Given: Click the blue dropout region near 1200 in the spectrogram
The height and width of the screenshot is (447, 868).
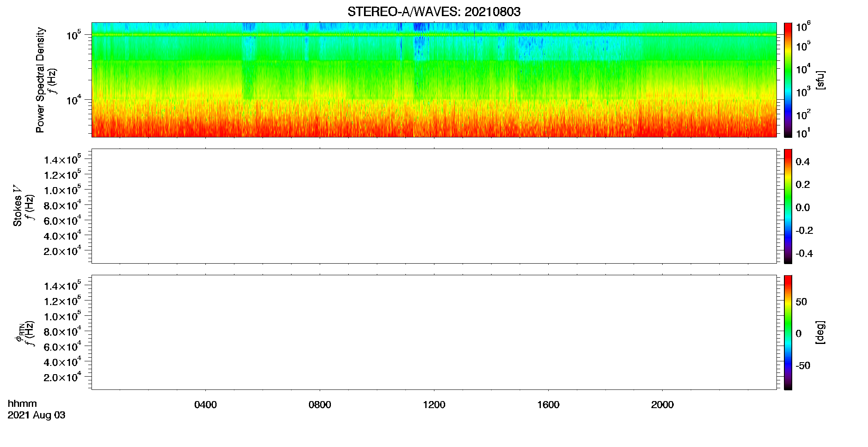Looking at the screenshot, I should click(x=422, y=46).
